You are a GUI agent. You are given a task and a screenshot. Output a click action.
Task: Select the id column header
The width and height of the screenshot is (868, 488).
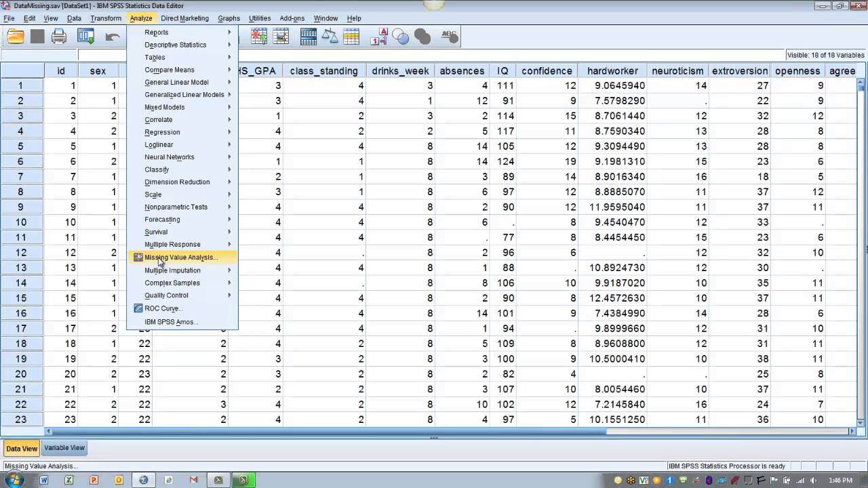[x=61, y=70]
